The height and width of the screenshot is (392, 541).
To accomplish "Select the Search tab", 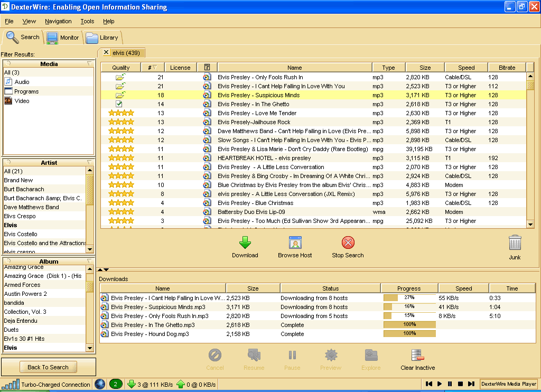I will tap(23, 37).
